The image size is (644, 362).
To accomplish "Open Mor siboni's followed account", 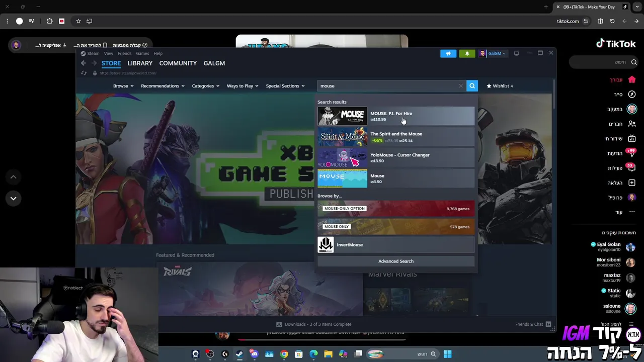I will 616,262.
